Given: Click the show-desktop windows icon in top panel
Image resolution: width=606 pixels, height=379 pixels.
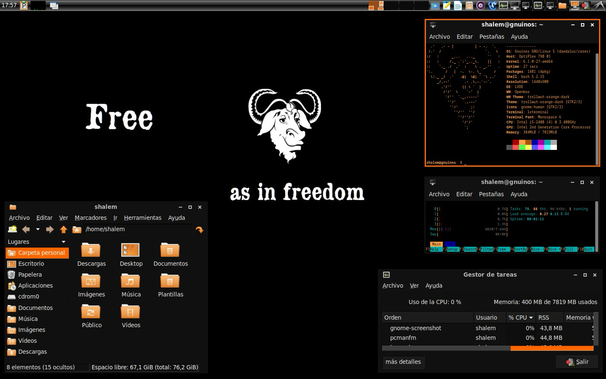Looking at the screenshot, I should (54, 5).
